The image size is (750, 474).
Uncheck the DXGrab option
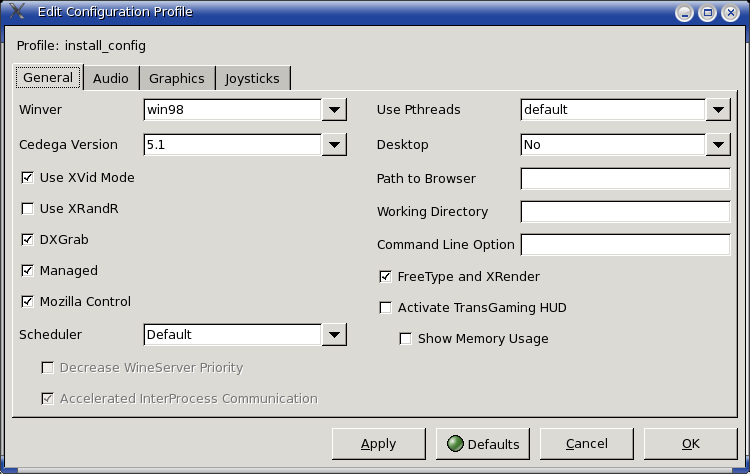(27, 240)
